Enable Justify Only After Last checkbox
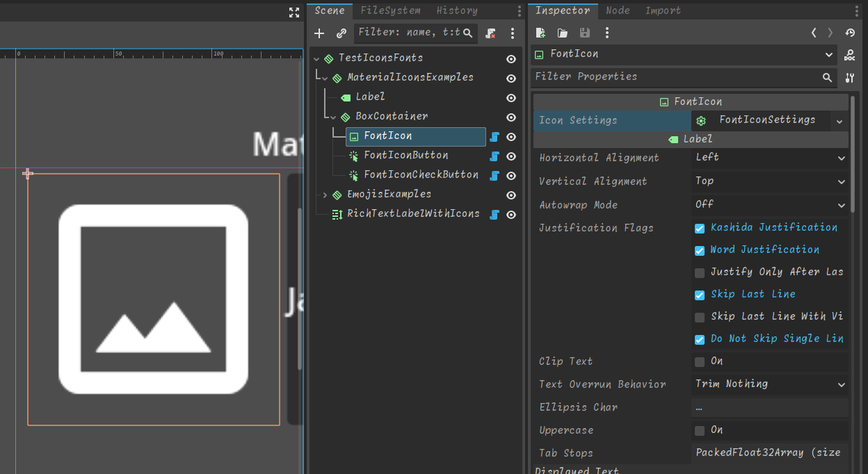This screenshot has width=868, height=474. (700, 273)
